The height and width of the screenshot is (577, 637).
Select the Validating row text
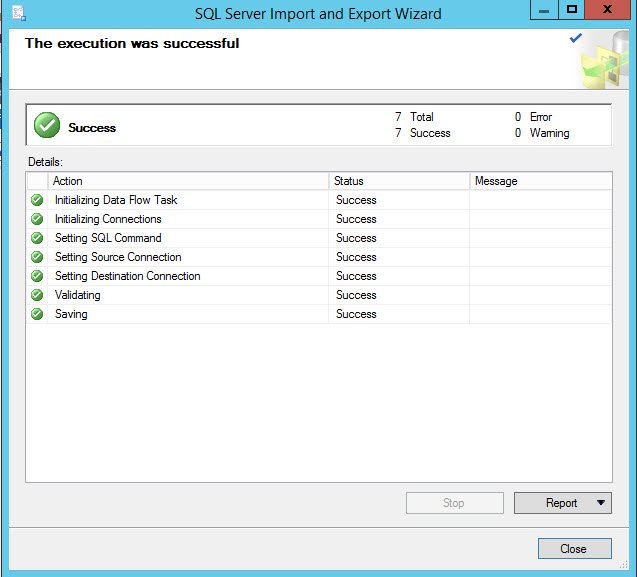(x=78, y=295)
